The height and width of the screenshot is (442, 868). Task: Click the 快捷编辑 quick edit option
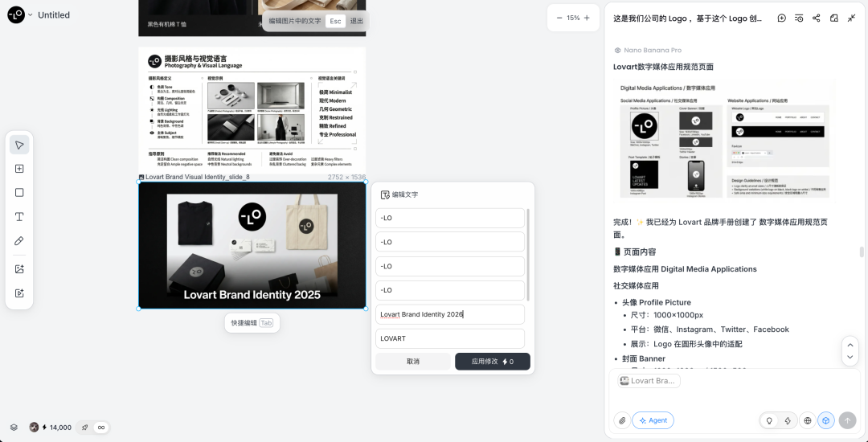(x=252, y=323)
